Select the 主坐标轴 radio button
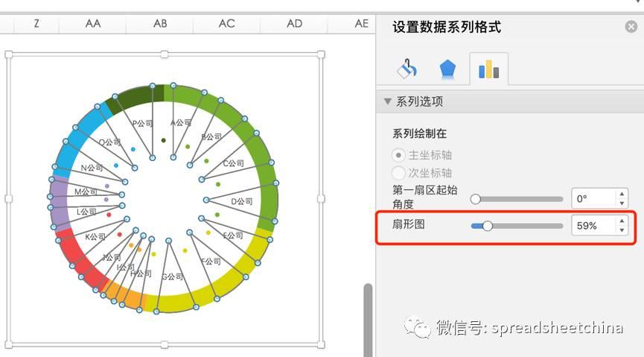644x357 pixels. [x=398, y=155]
